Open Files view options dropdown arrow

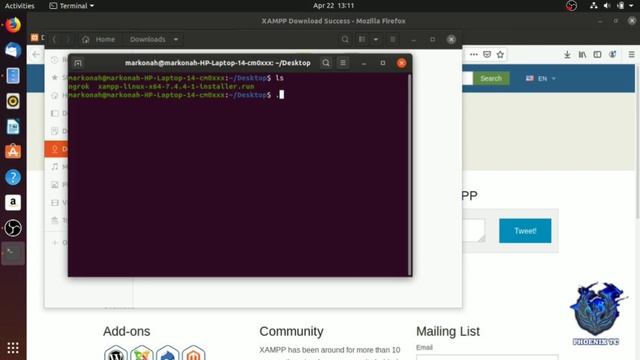pyautogui.click(x=376, y=40)
